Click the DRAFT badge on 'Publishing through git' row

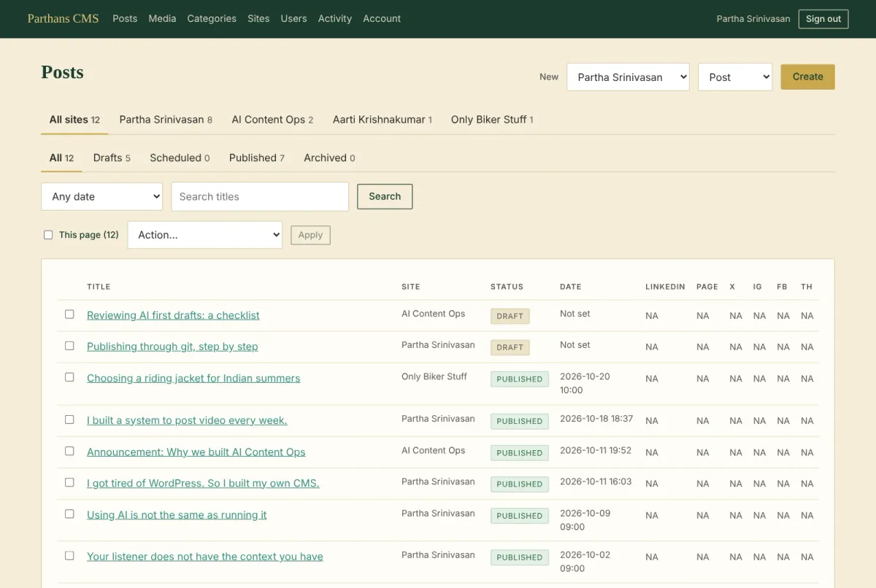(x=510, y=347)
